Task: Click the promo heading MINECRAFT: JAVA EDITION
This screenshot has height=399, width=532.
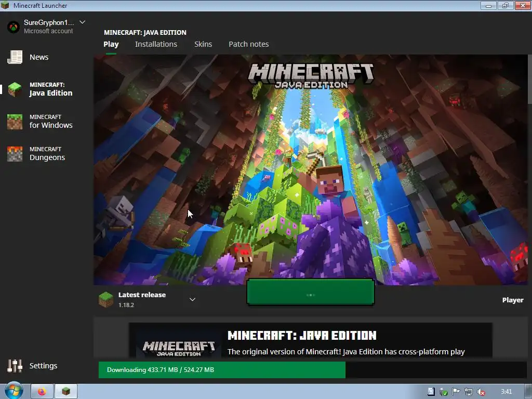Action: pos(302,336)
